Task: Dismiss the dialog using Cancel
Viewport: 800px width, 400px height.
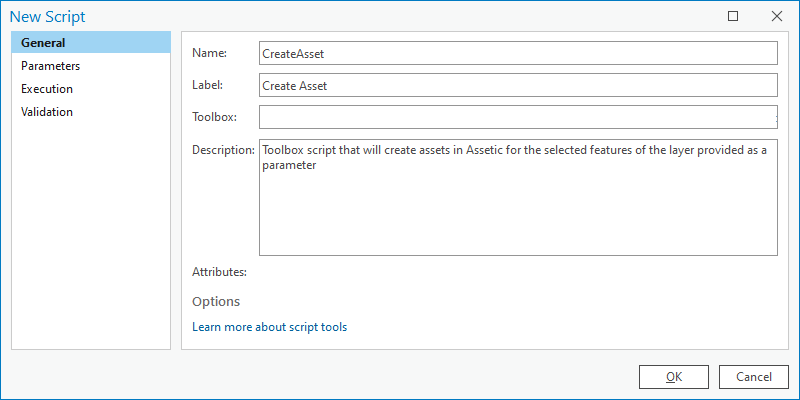Action: pos(754,377)
